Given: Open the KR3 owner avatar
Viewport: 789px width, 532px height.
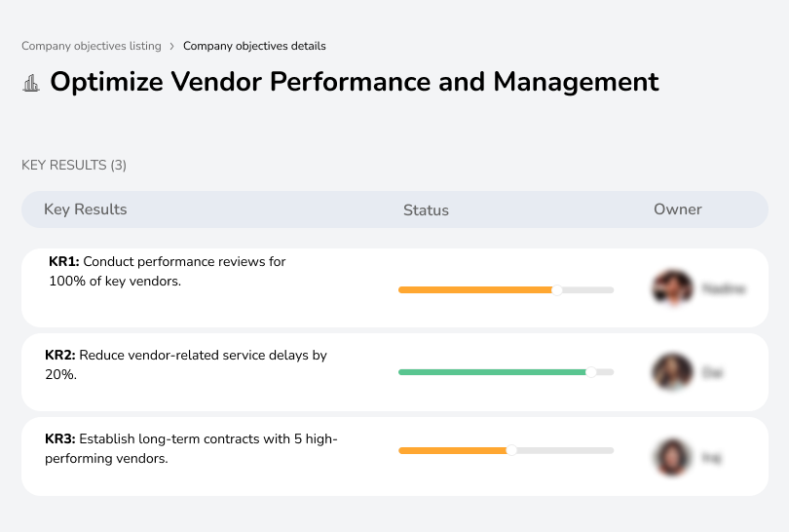Looking at the screenshot, I should (672, 457).
